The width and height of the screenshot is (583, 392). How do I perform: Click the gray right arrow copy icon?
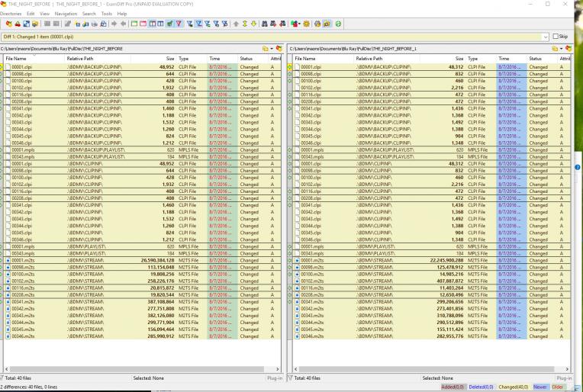point(114,24)
